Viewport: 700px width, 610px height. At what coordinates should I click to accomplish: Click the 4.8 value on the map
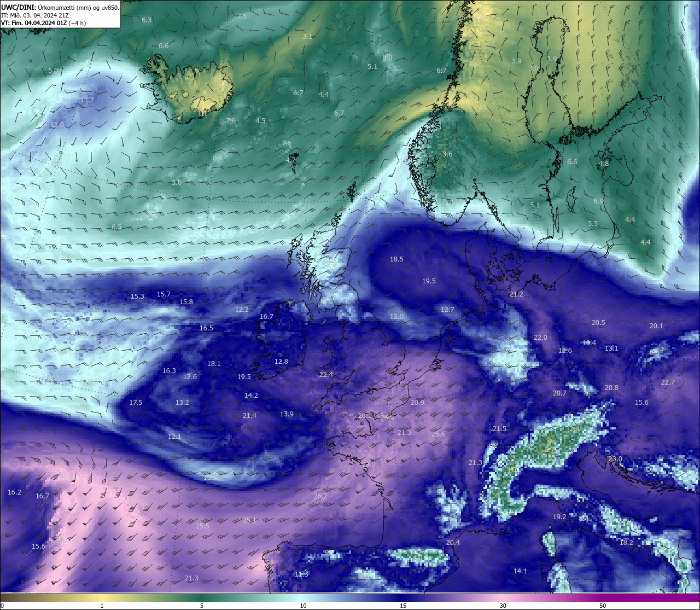(604, 164)
